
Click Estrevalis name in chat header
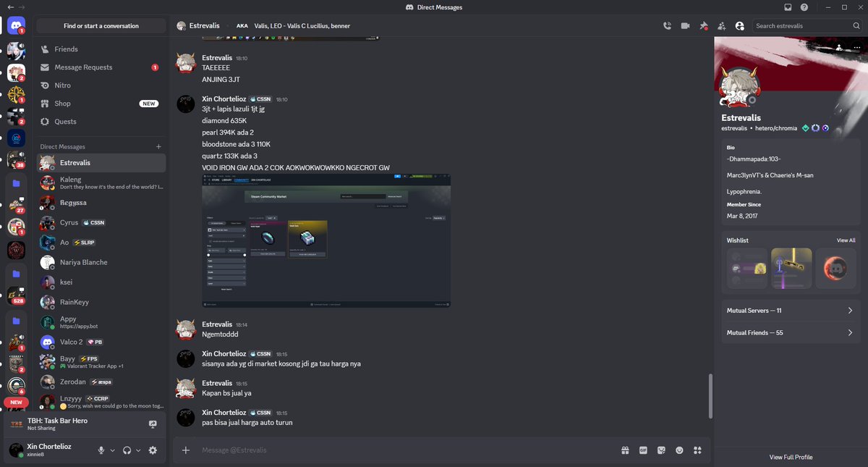point(204,26)
